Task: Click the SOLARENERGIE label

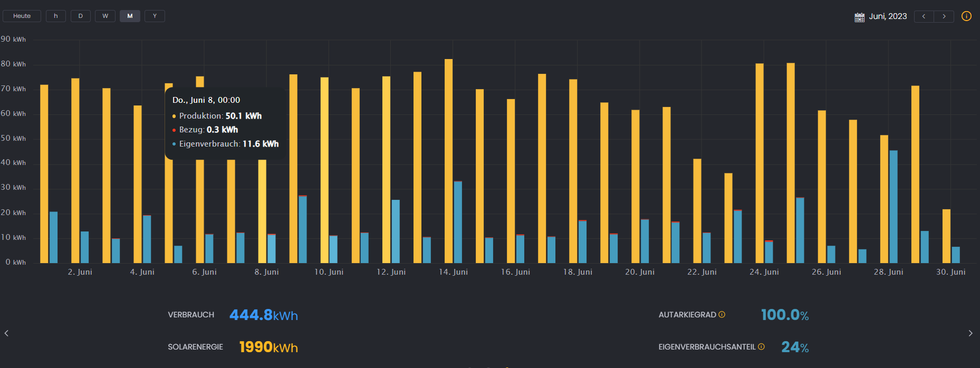Action: pyautogui.click(x=195, y=347)
